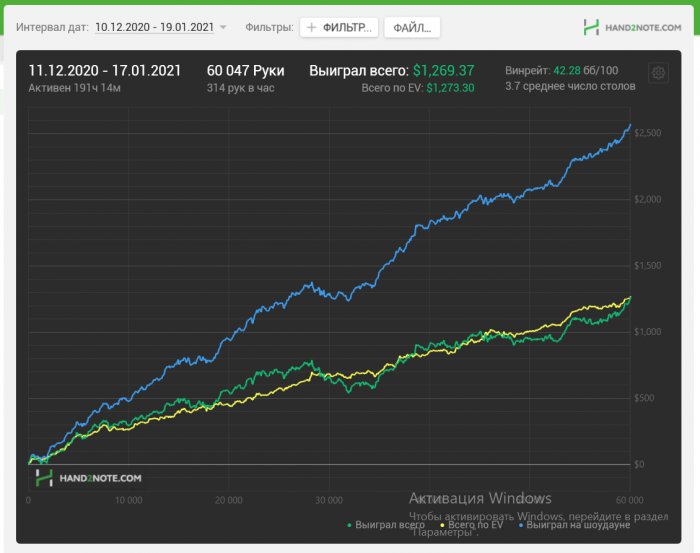This screenshot has width=700, height=553.
Task: Expand the date interval dropdown arrow
Action: 223,27
